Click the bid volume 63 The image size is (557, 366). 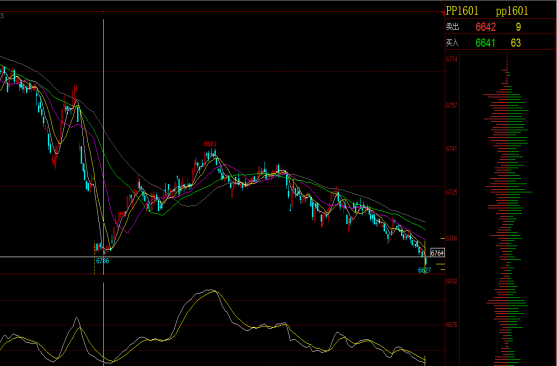516,43
